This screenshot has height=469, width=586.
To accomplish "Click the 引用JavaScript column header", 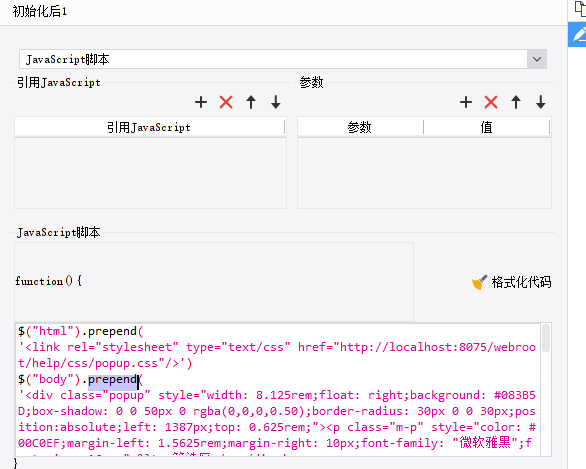I will point(149,127).
